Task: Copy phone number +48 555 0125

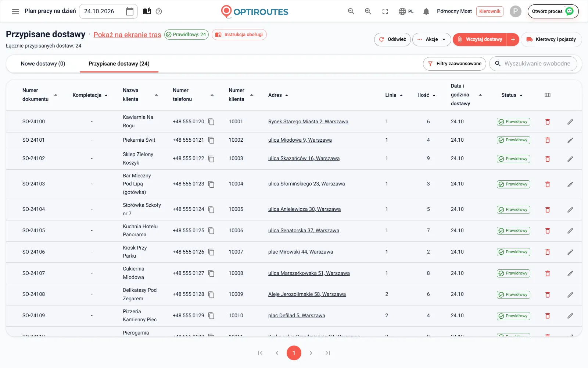Action: [211, 231]
